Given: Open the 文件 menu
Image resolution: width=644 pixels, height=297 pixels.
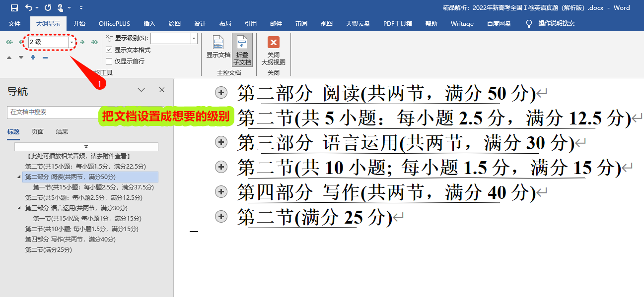Looking at the screenshot, I should pos(14,23).
